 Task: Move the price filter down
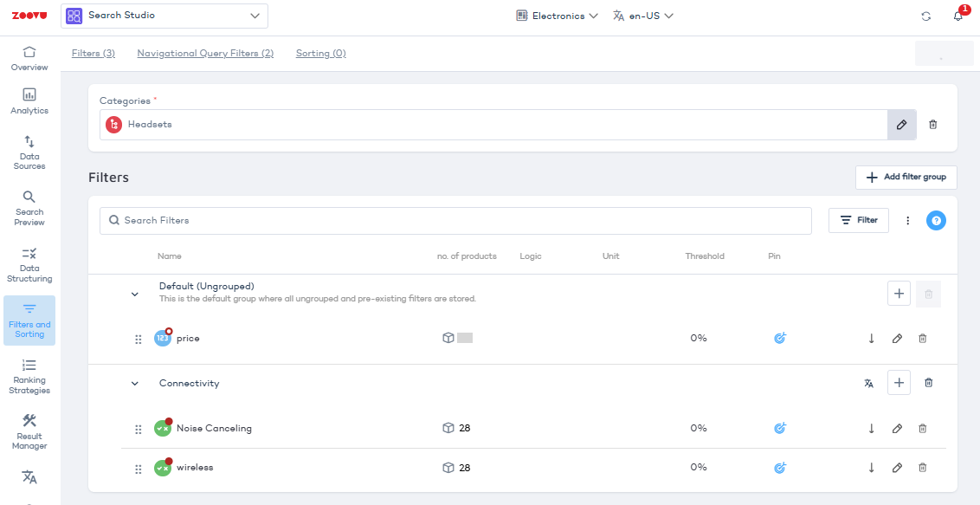click(871, 339)
